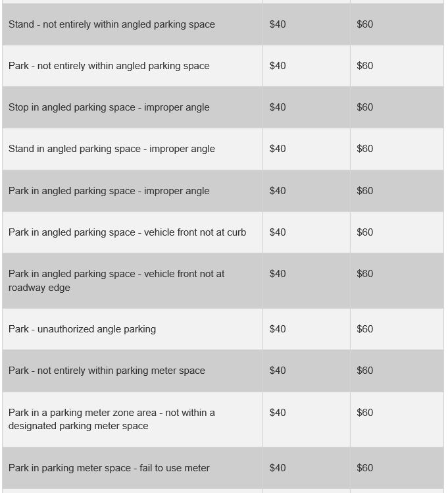This screenshot has width=448, height=493.
Task: Select the 'not within a designated parking meter space' entry
Action: 111,419
